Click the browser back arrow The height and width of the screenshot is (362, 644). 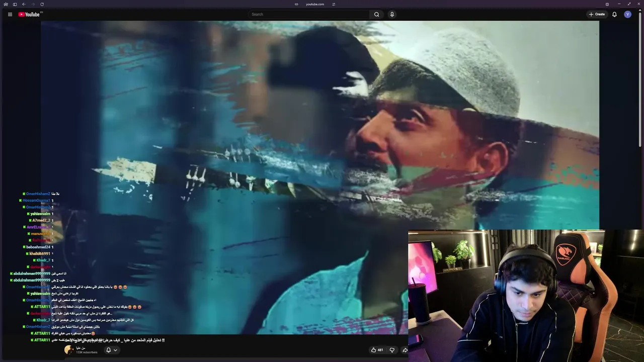point(24,4)
